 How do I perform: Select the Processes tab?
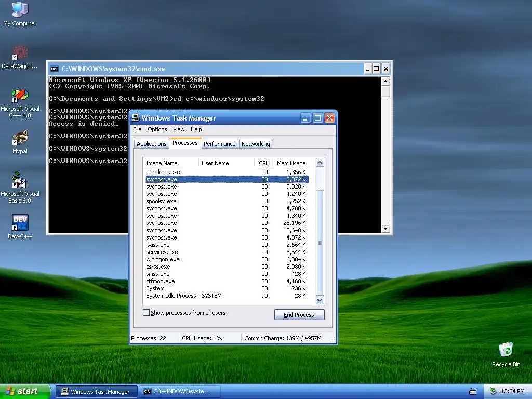(x=185, y=143)
